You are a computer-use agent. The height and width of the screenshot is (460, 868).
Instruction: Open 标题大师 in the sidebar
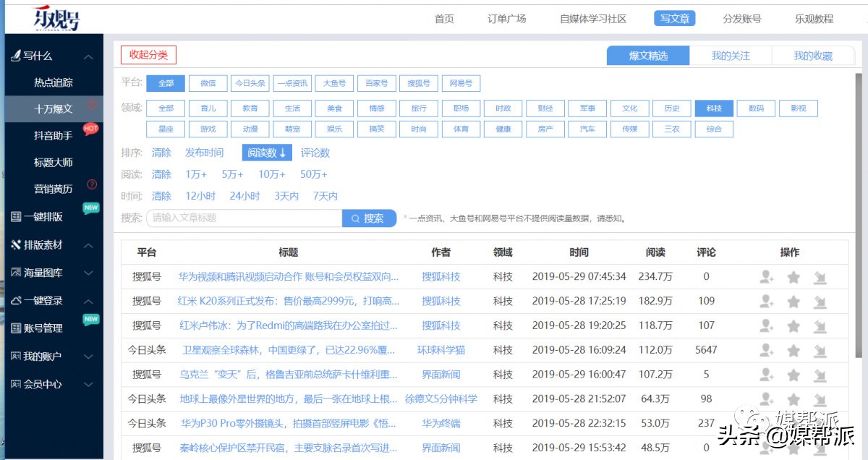pyautogui.click(x=54, y=162)
